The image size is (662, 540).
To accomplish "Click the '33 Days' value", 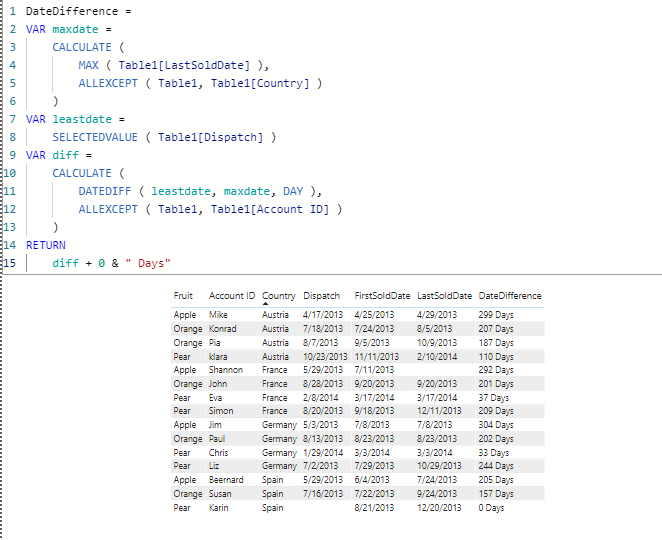I will 494,453.
